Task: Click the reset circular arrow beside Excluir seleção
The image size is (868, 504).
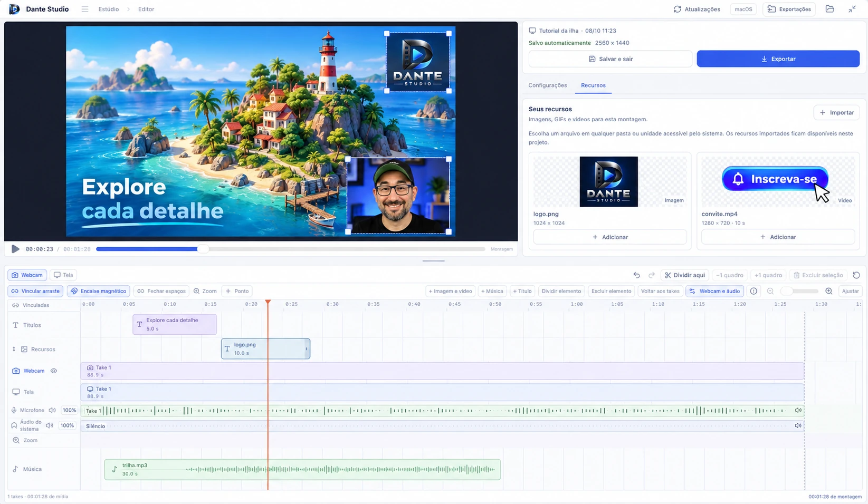Action: tap(856, 275)
